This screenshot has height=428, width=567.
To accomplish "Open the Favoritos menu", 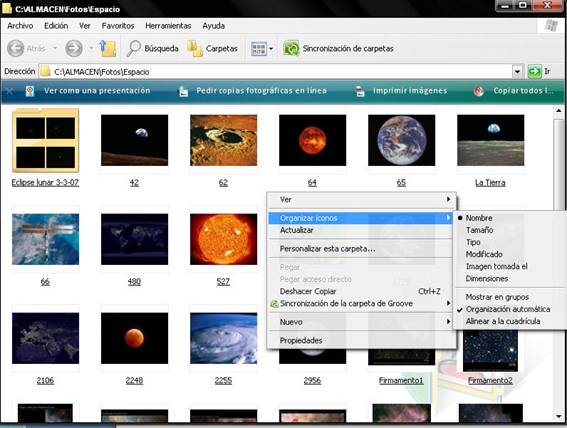I will click(118, 26).
